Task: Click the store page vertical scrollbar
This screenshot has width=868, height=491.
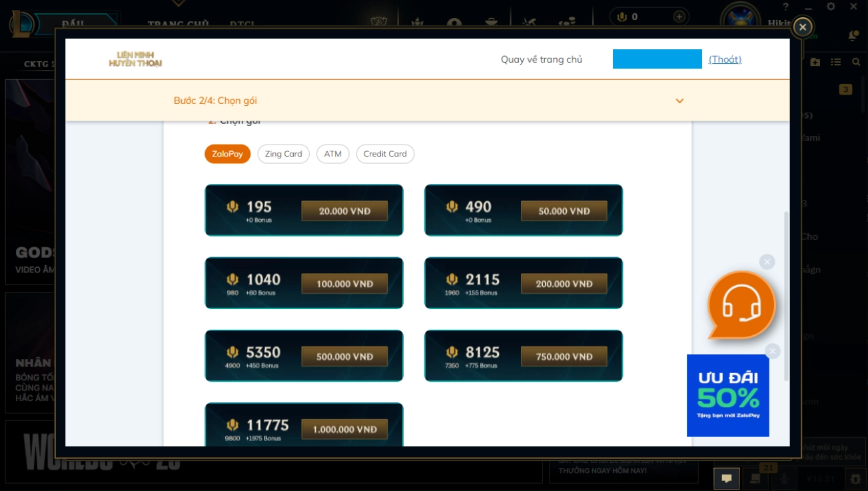Action: coord(786,293)
